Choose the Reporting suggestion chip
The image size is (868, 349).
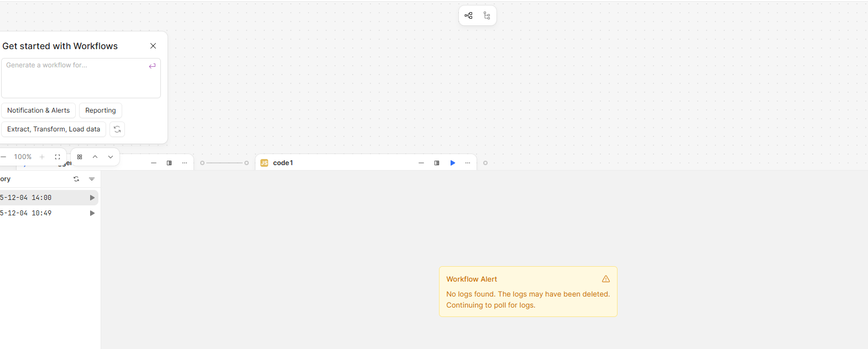click(100, 110)
